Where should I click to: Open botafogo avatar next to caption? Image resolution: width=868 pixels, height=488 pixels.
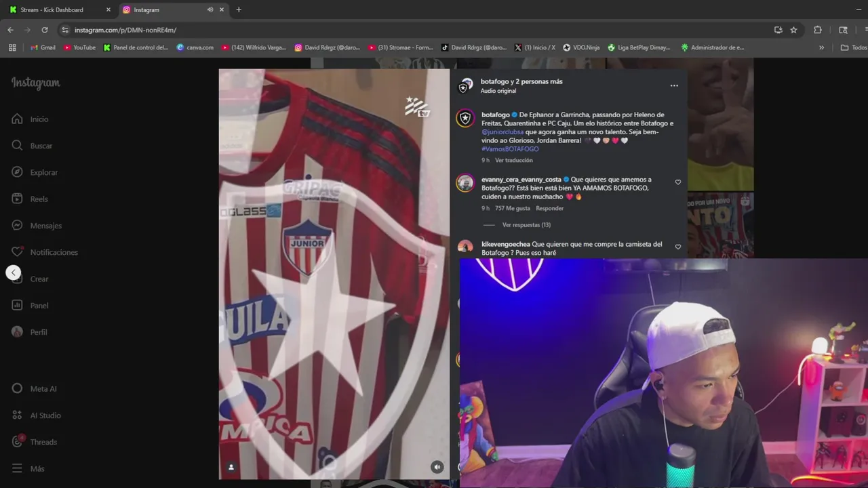click(x=465, y=119)
